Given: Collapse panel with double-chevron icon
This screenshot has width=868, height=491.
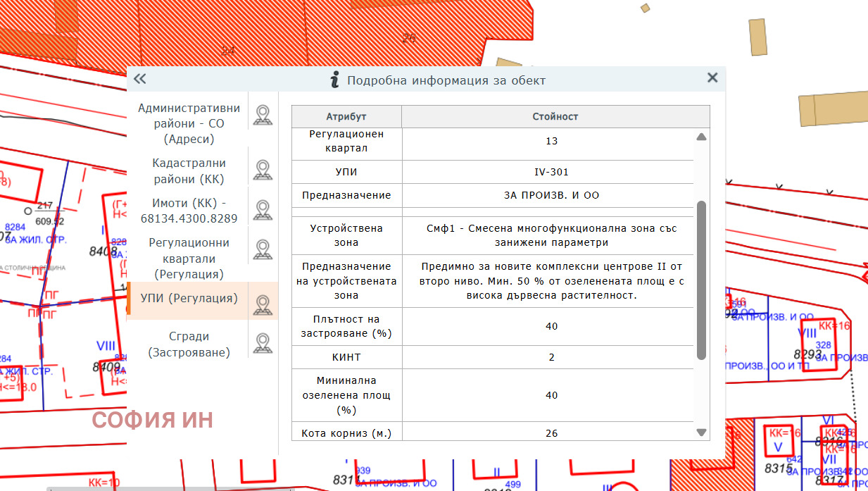Looking at the screenshot, I should coord(139,79).
